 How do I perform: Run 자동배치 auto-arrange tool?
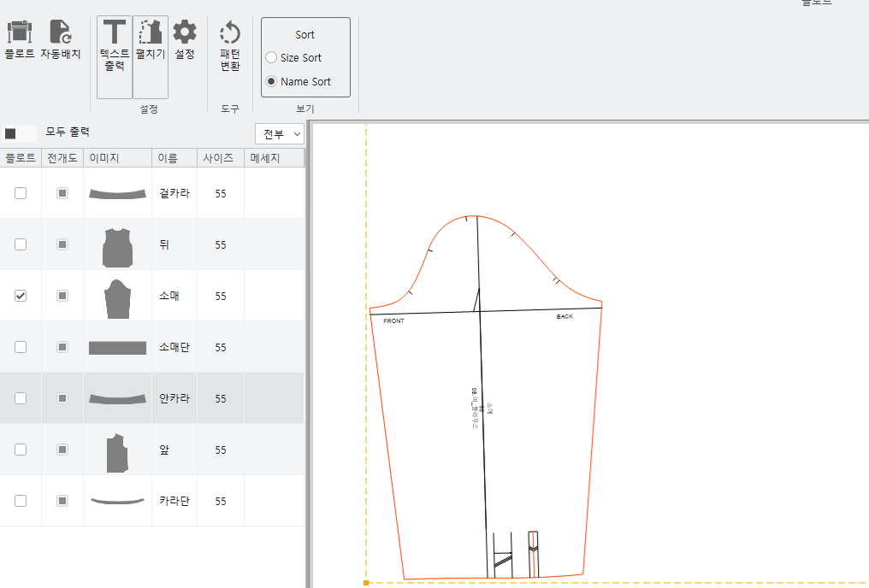[x=61, y=32]
